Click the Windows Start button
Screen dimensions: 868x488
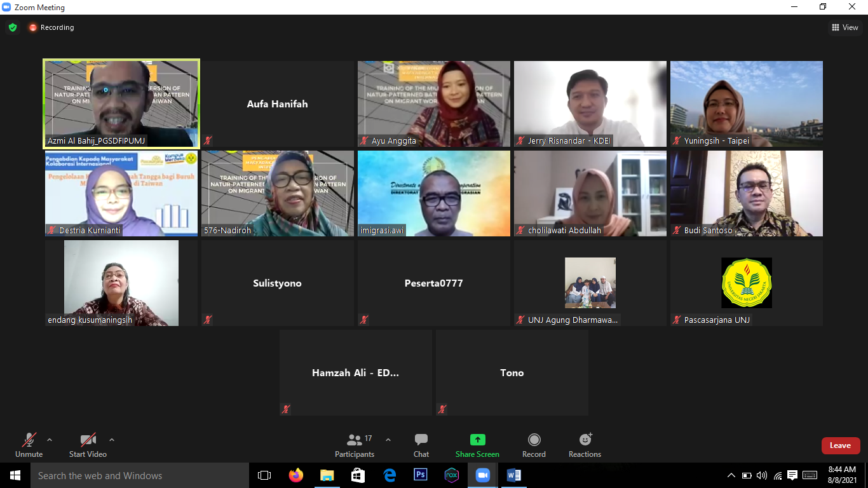15,475
